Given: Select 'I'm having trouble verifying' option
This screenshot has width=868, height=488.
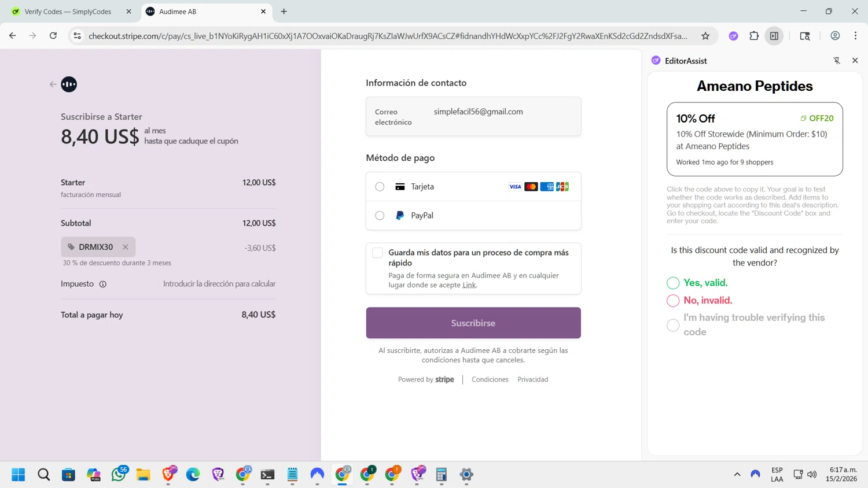Looking at the screenshot, I should coord(673,325).
